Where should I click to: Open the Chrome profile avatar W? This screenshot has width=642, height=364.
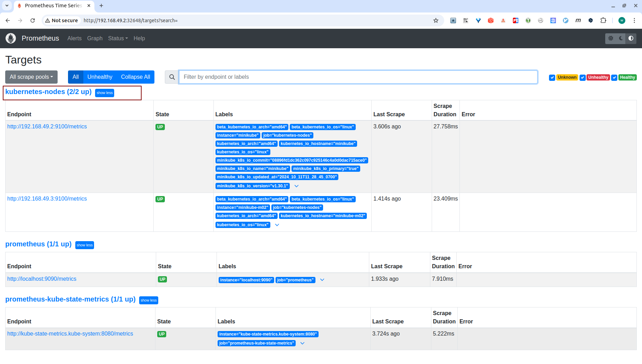point(622,20)
